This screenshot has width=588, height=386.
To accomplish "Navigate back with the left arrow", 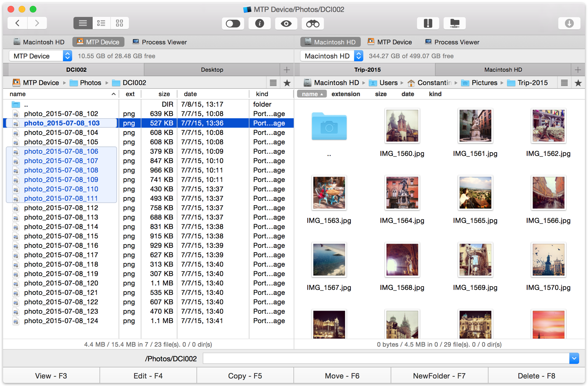I will [x=18, y=23].
